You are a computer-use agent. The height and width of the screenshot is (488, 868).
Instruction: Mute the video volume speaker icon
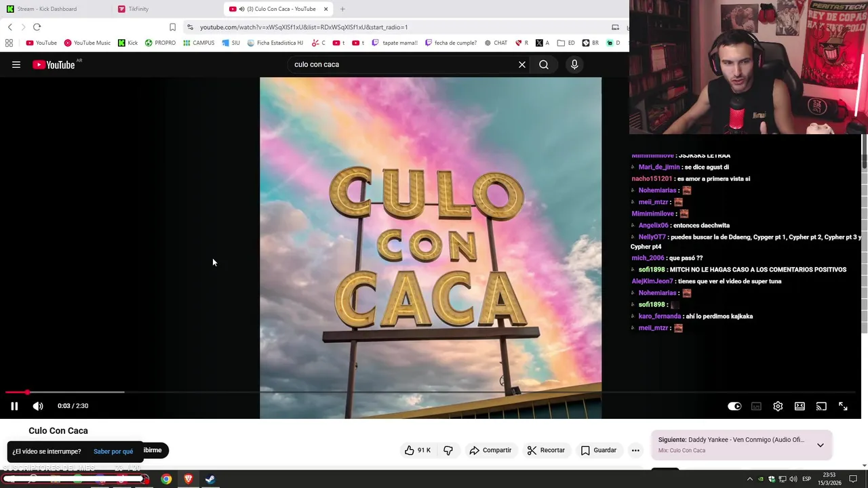pyautogui.click(x=38, y=406)
